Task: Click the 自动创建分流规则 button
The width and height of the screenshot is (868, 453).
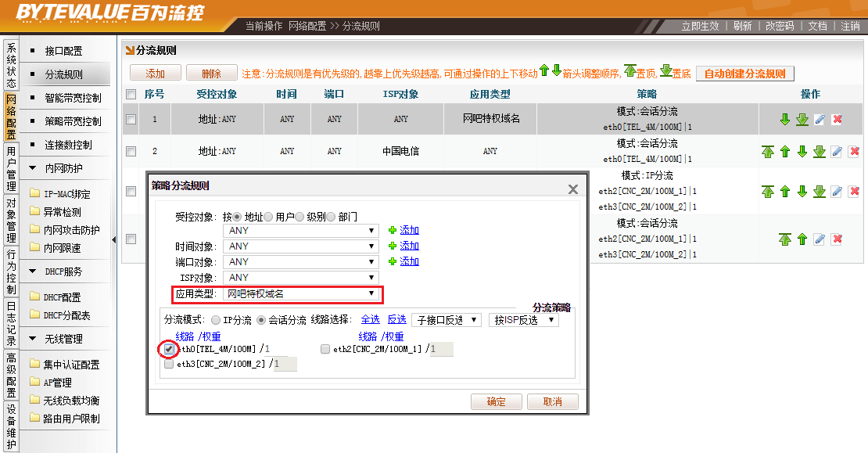Action: pyautogui.click(x=744, y=74)
